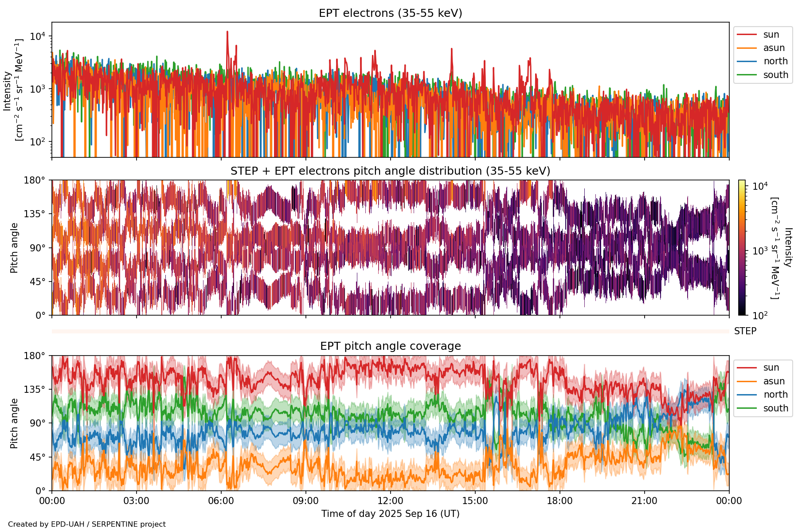Screen dimensions: 798x532
Task: Click the 18:00 tick label on time axis
Action: [x=559, y=501]
